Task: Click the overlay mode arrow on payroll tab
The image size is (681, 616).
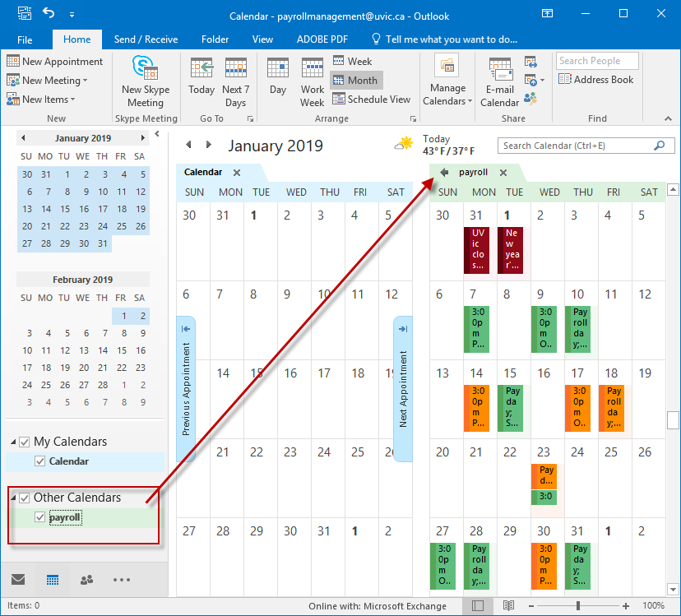Action: click(444, 173)
